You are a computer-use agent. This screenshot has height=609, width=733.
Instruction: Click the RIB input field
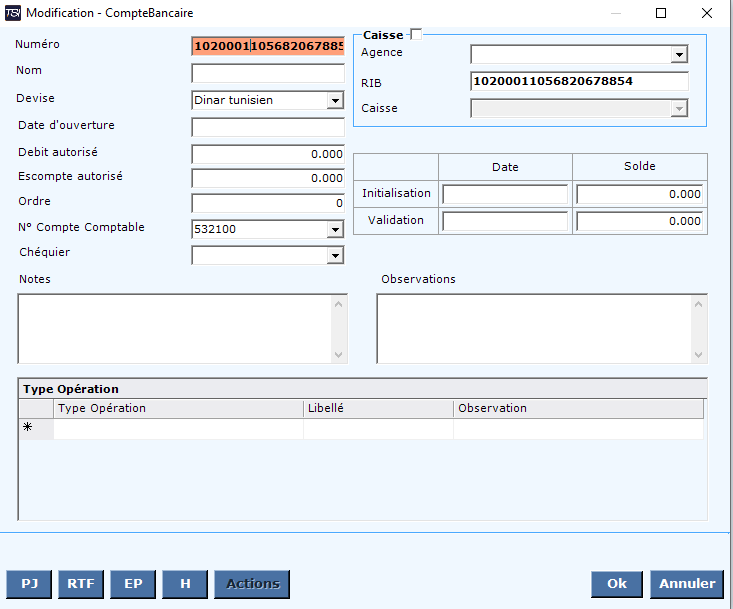pyautogui.click(x=579, y=81)
